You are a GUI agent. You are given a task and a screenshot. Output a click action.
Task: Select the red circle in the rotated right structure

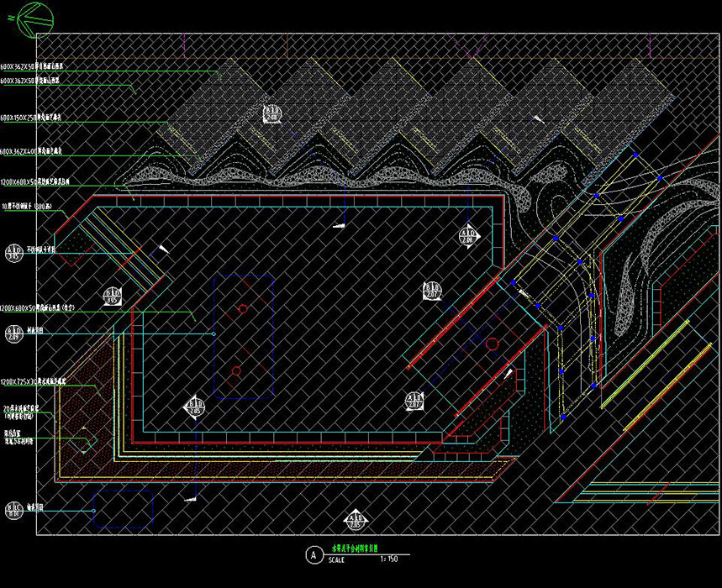click(493, 344)
